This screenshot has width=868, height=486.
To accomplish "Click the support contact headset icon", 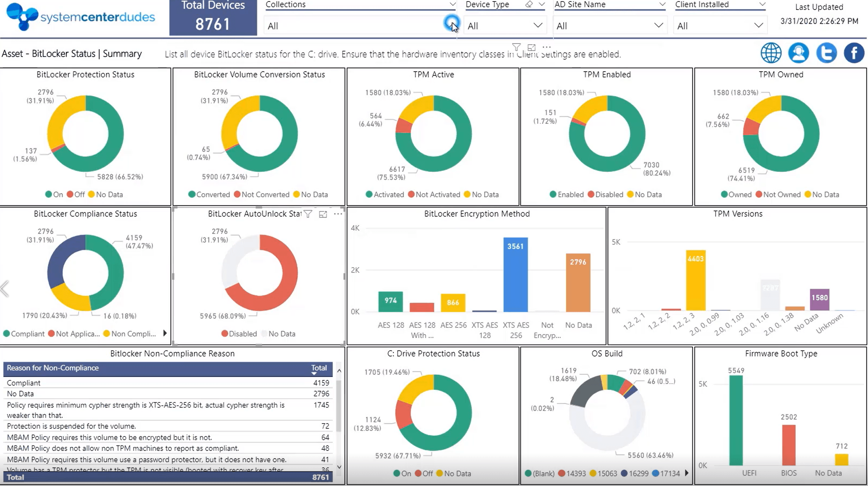I will 798,53.
